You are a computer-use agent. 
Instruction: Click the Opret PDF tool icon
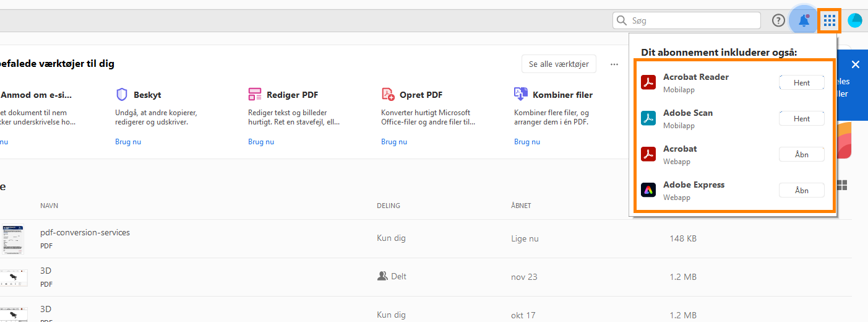coord(388,95)
